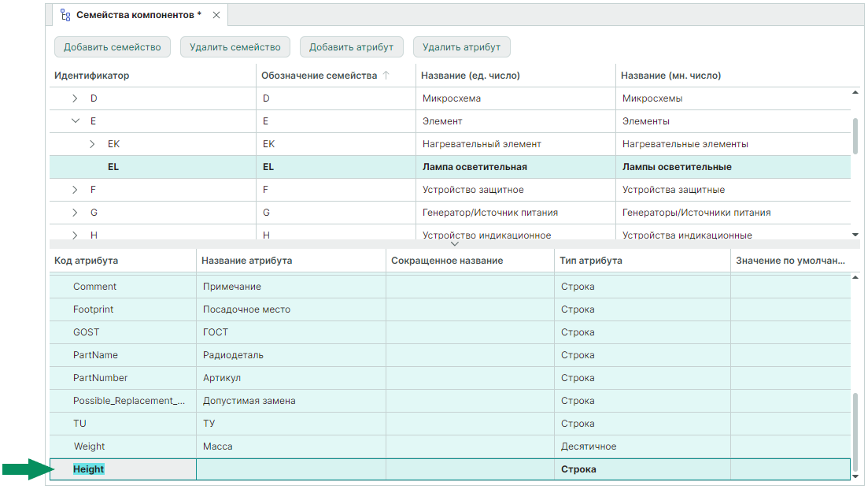Expand the G family row

(75, 213)
